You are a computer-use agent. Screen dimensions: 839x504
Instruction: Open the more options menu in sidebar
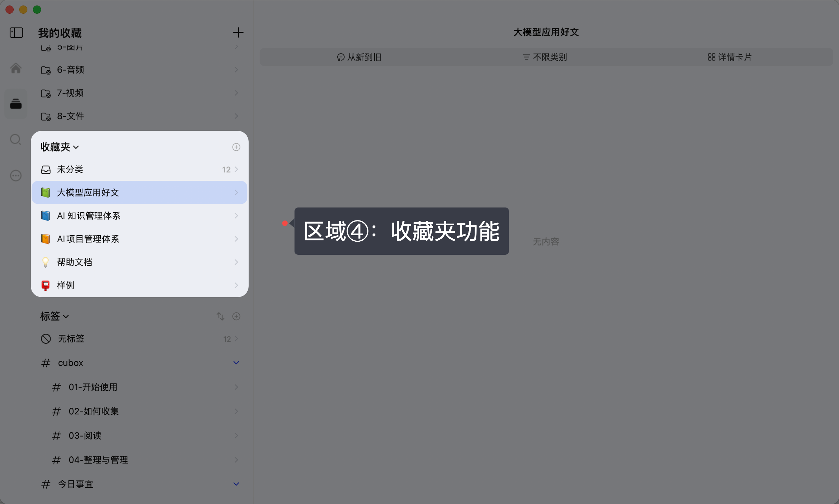point(15,175)
